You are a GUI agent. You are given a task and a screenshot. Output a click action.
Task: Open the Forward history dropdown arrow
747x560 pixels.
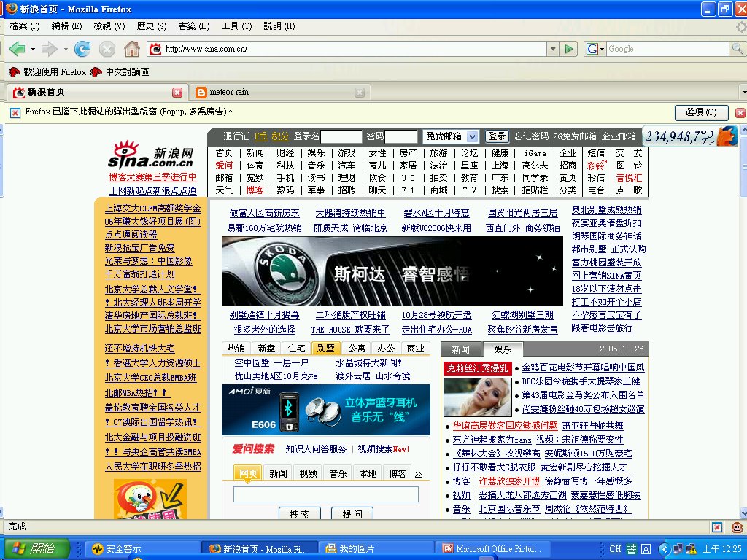point(65,49)
